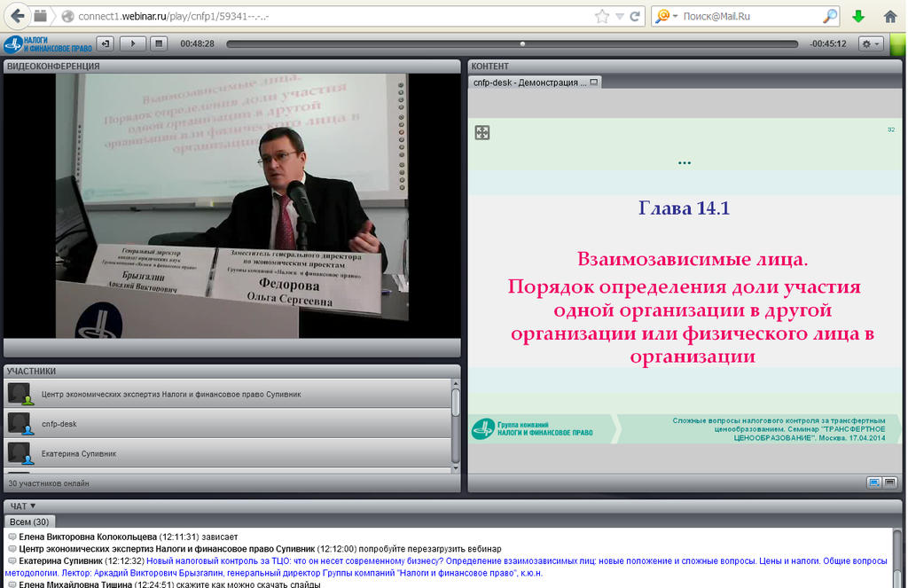Open the gear settings dropdown in the player

(x=871, y=43)
